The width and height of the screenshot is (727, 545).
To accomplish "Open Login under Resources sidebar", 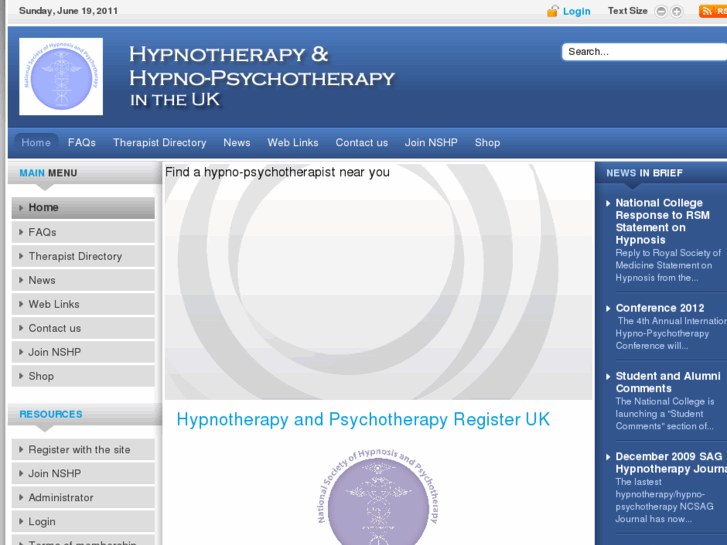I will click(83, 521).
